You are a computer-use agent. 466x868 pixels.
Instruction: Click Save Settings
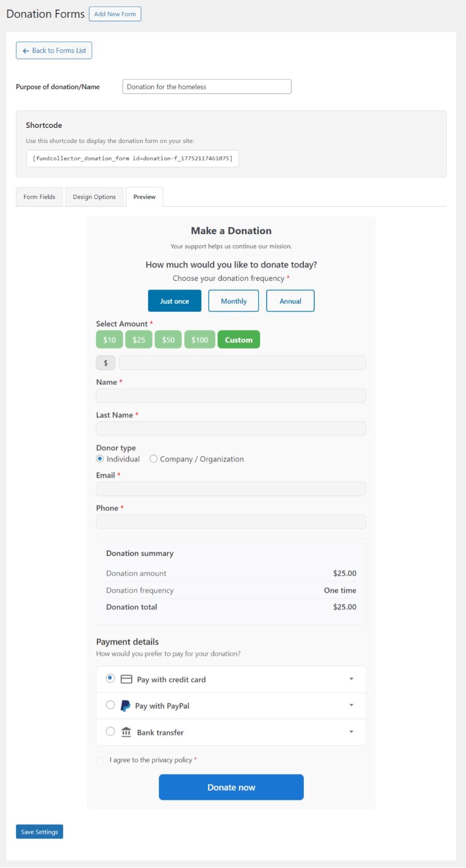(x=39, y=832)
